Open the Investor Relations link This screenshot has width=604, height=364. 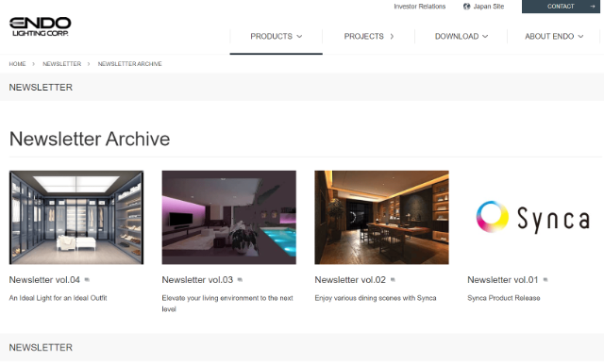click(x=419, y=7)
